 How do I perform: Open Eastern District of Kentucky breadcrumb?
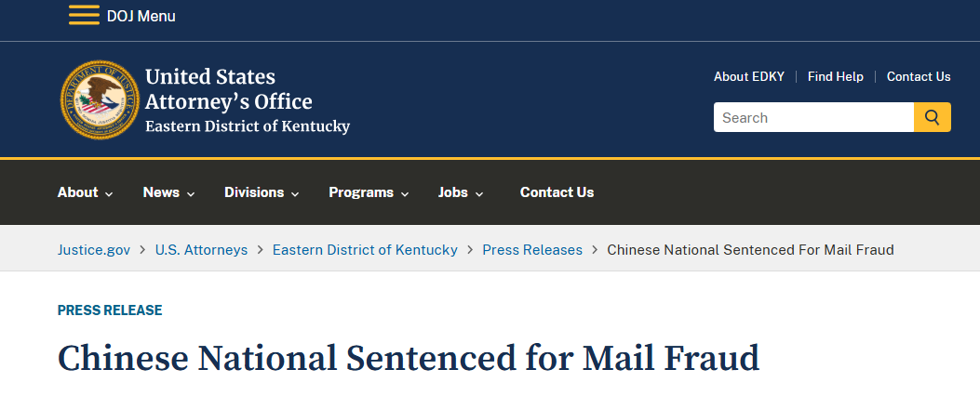click(365, 250)
